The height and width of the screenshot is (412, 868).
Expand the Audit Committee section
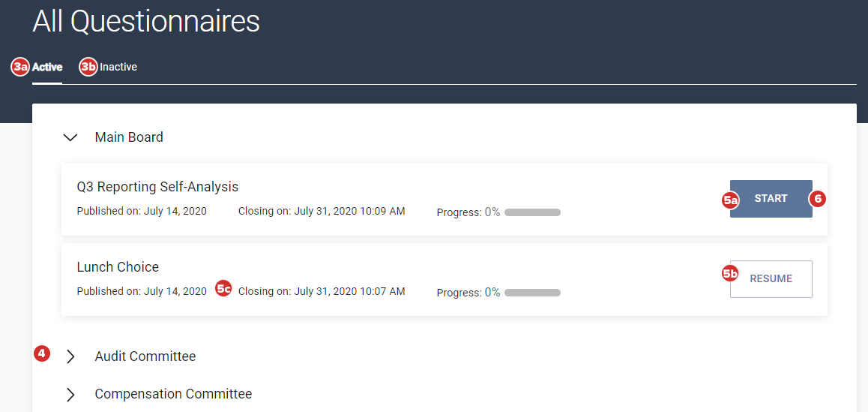coord(70,356)
